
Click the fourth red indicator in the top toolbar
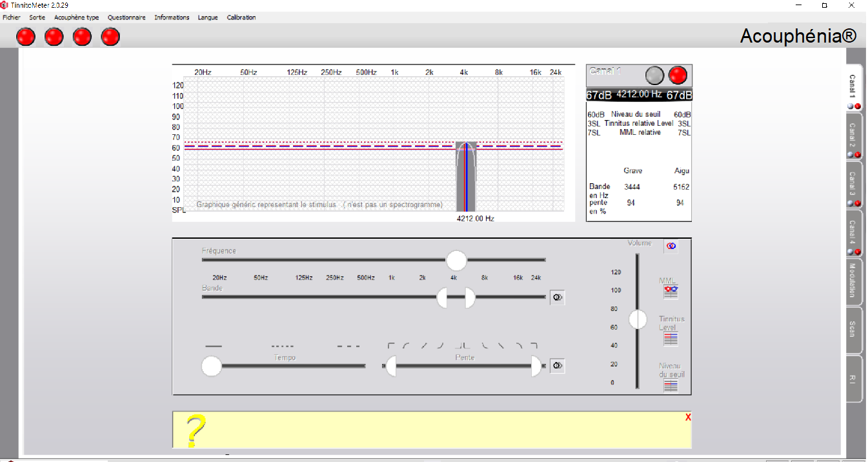pos(110,37)
